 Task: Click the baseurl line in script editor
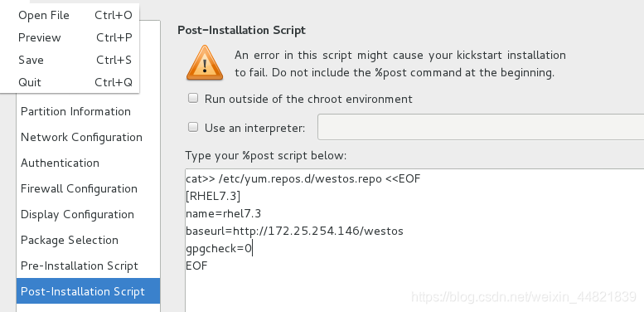pos(294,231)
